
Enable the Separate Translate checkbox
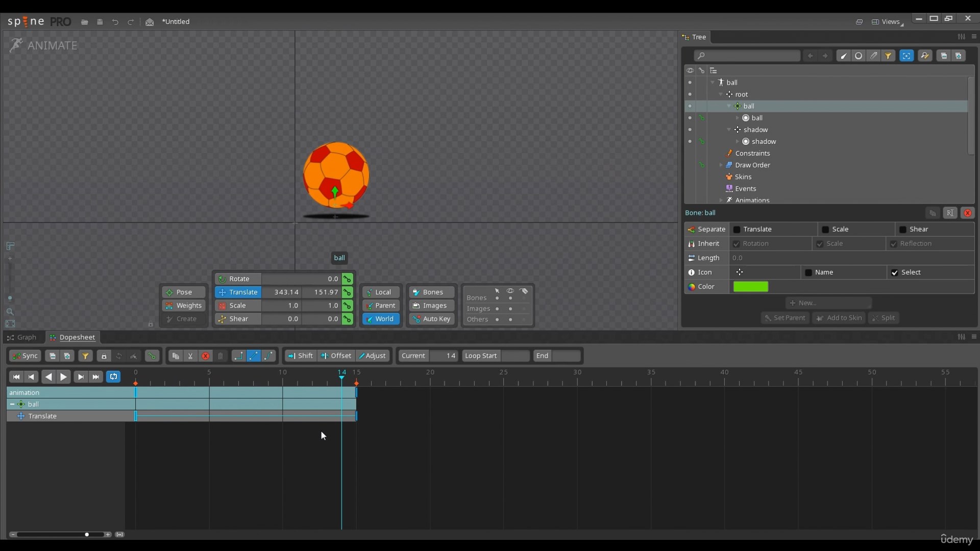click(737, 230)
